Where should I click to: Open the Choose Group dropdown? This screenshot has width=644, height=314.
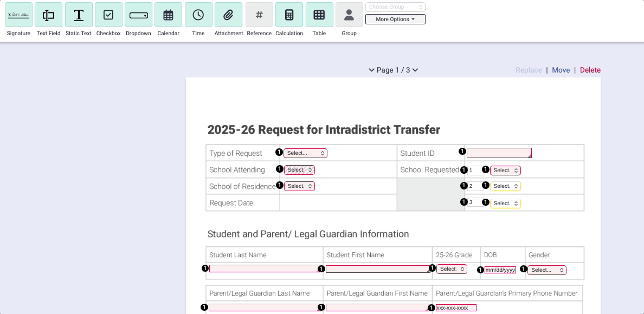pyautogui.click(x=395, y=7)
